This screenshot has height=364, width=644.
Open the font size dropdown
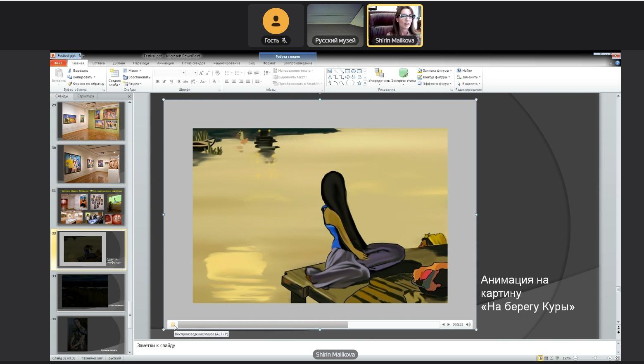(x=195, y=73)
